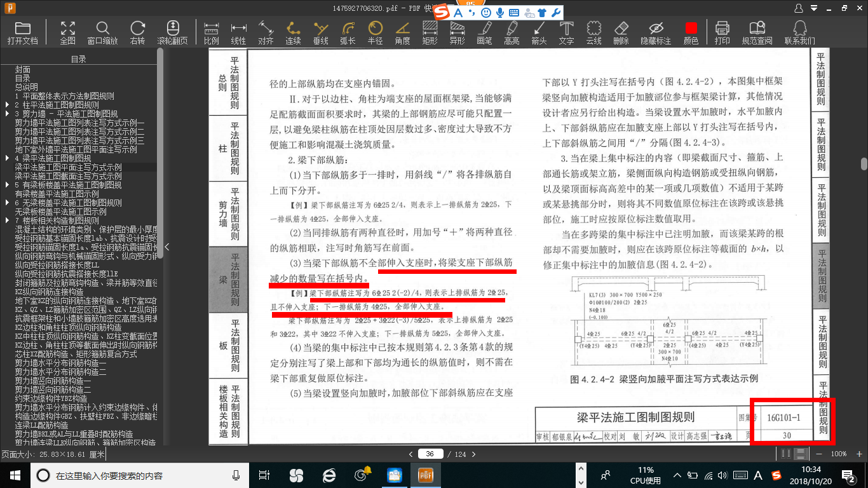Expand the 无梁楼盖平法施工图制图规则 outline item
The height and width of the screenshot is (488, 868).
click(7, 203)
